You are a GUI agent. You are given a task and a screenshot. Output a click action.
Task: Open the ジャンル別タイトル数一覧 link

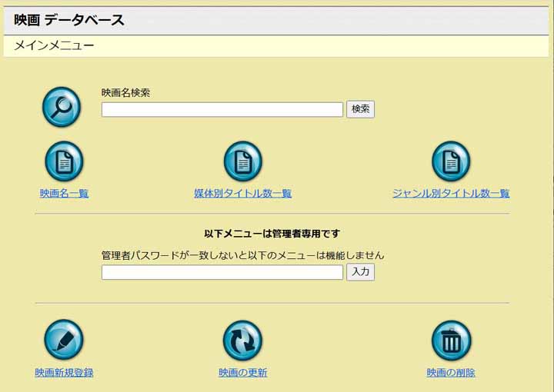[x=451, y=194]
